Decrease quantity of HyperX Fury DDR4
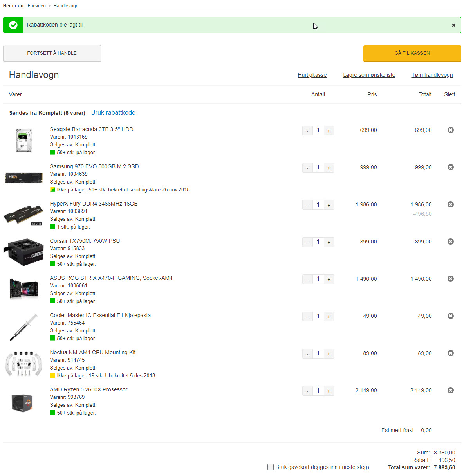The width and height of the screenshot is (462, 476). tap(307, 205)
